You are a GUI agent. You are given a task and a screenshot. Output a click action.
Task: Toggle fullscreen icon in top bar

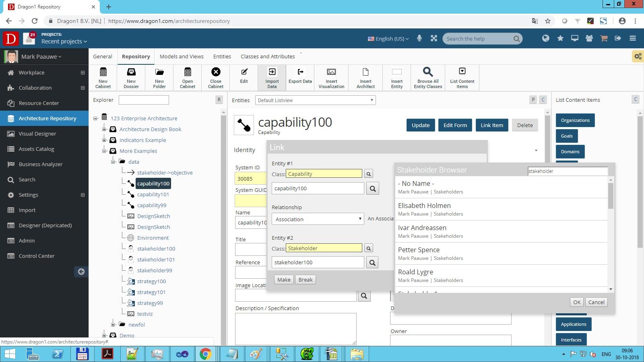coord(433,38)
